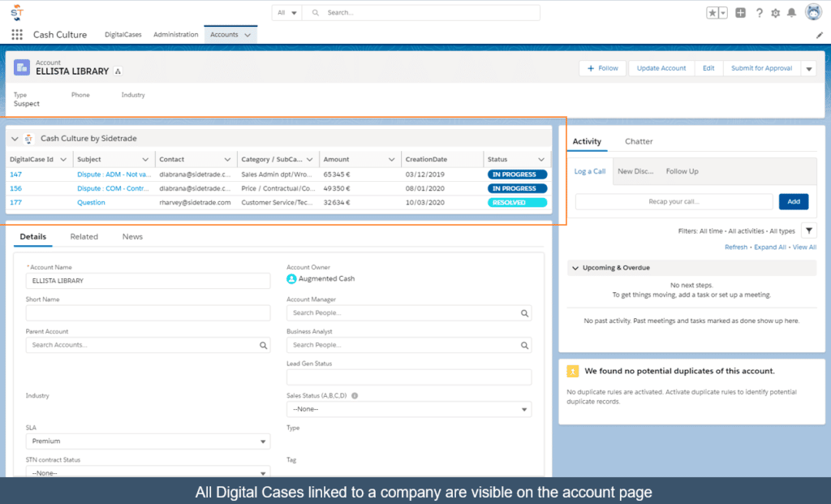Click the Recap your call input field
The image size is (831, 504).
point(674,201)
